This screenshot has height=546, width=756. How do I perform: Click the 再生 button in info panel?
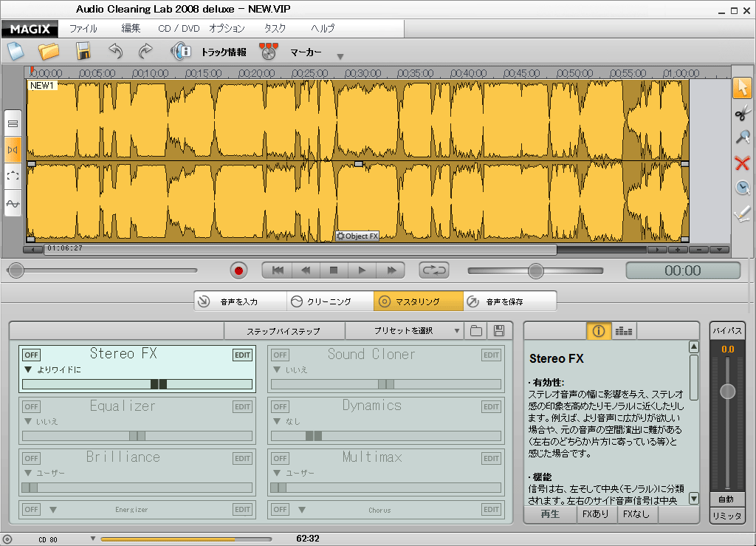550,514
